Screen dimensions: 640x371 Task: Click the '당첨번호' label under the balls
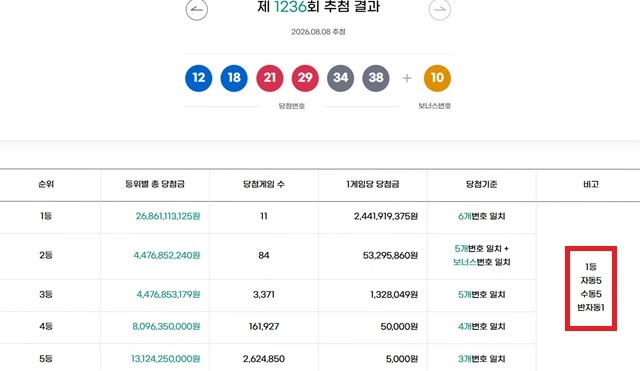pos(291,106)
